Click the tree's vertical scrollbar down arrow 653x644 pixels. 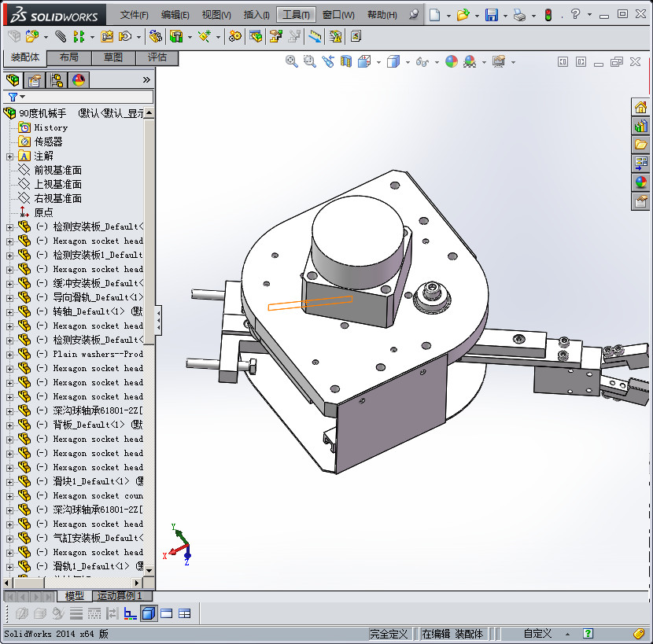(x=149, y=570)
